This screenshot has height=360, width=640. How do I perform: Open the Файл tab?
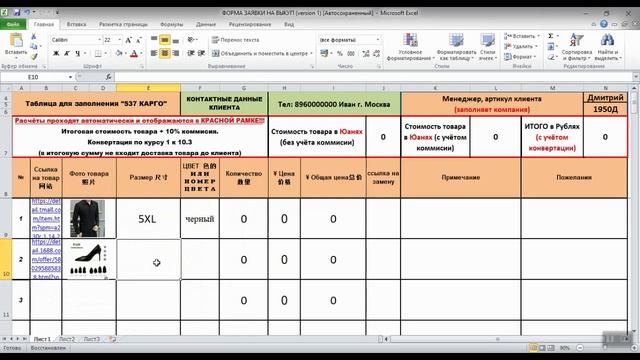[x=13, y=24]
